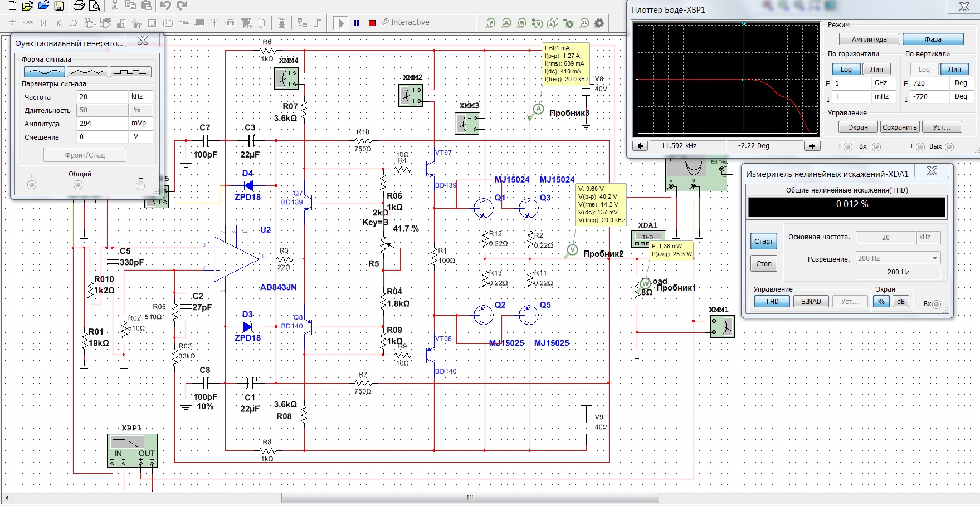The height and width of the screenshot is (506, 980).
Task: Select THD mode in distortion analyzer
Action: click(x=772, y=301)
